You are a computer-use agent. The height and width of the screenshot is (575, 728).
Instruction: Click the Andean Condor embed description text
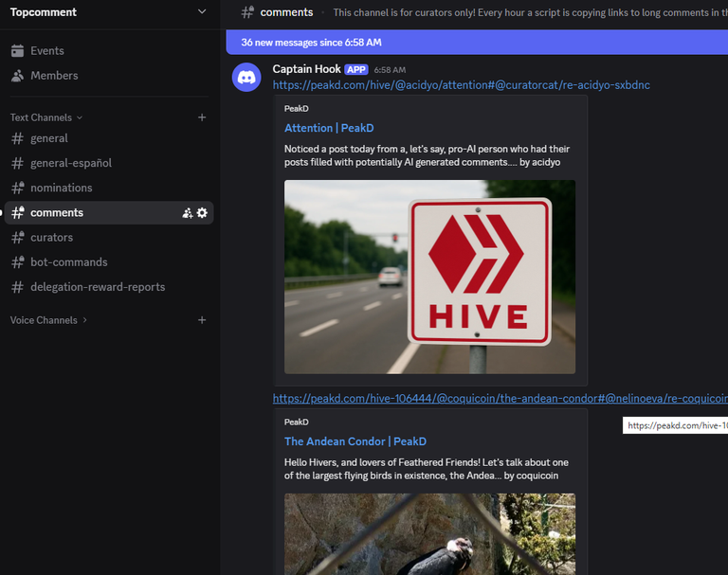pos(427,469)
